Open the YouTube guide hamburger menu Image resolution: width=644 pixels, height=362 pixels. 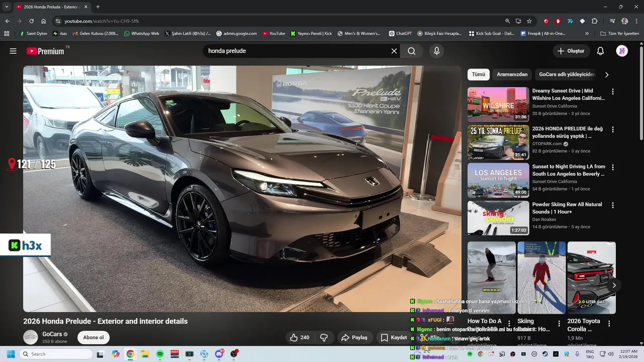tap(13, 51)
